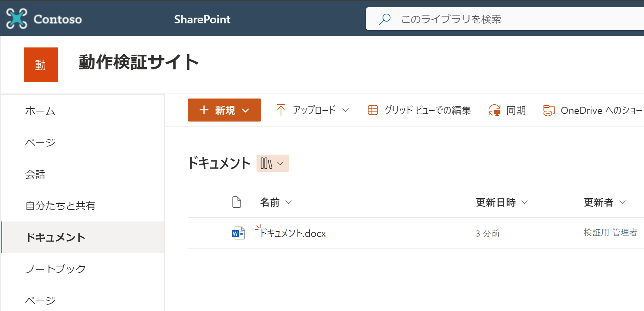Click the upload arrow icon

pos(281,110)
